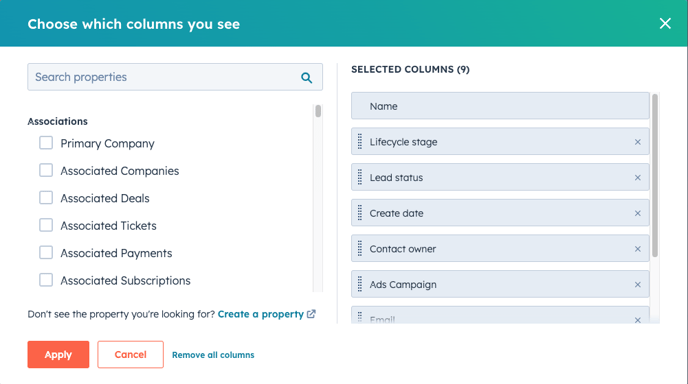Image resolution: width=688 pixels, height=384 pixels.
Task: Check the Primary Company checkbox
Action: tap(46, 143)
